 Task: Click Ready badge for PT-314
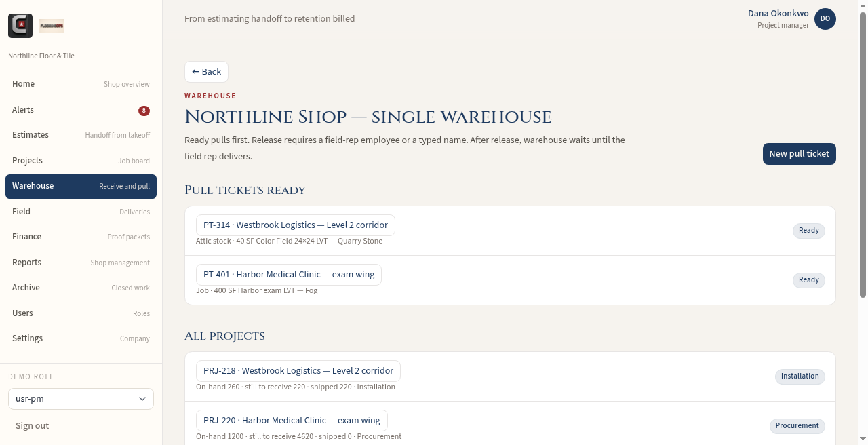click(809, 231)
